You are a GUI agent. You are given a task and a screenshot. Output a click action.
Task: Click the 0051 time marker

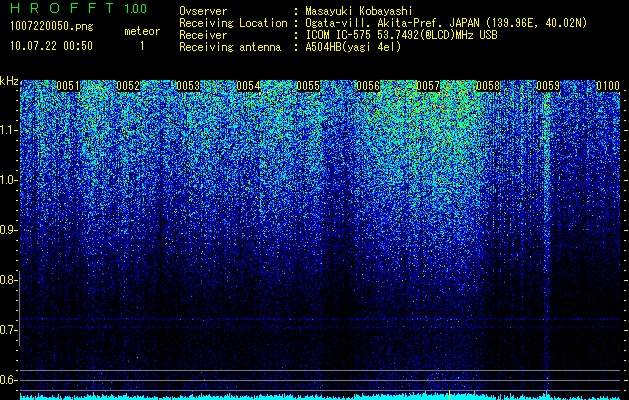point(68,86)
